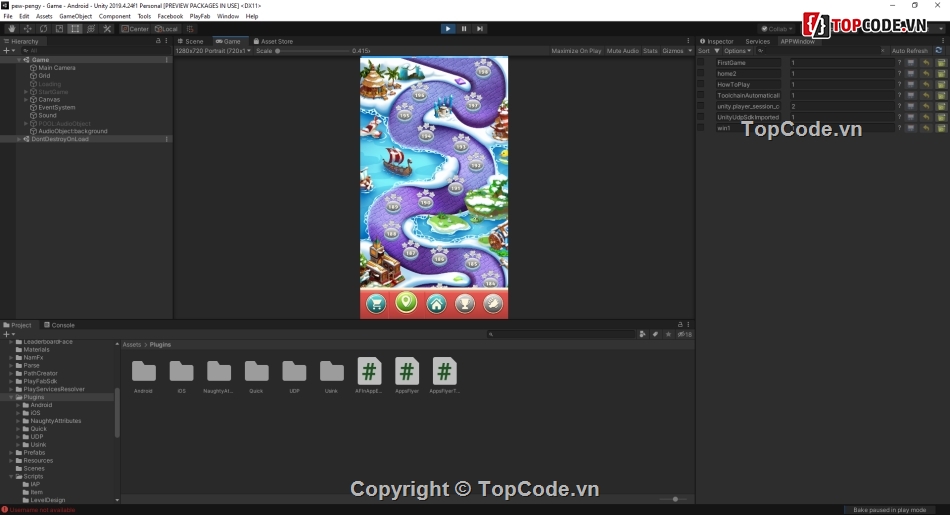Select the combined Transform tool
The image size is (950, 515).
pos(91,28)
